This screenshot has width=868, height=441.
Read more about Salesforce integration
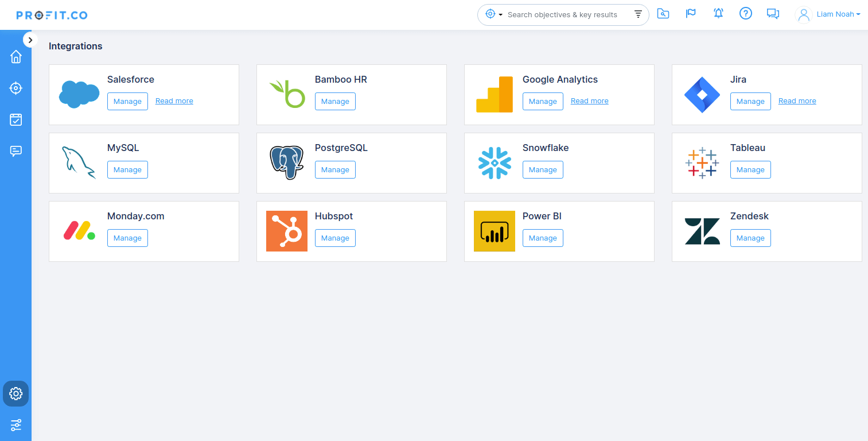[174, 101]
